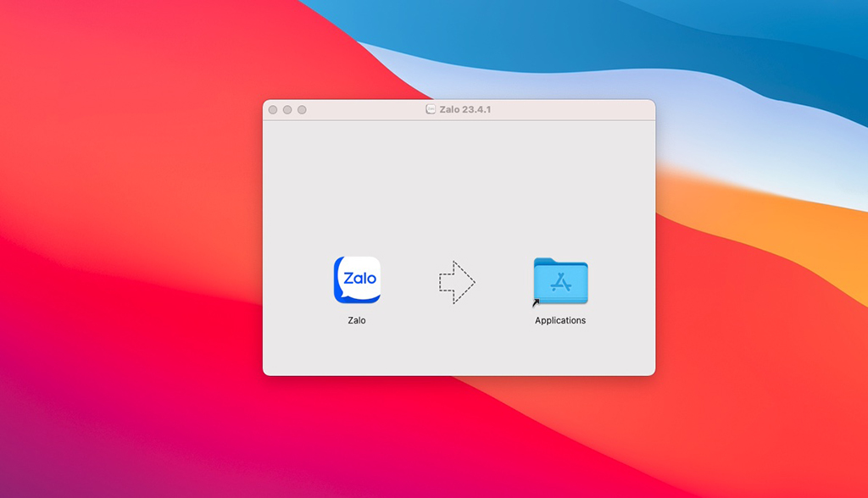The image size is (868, 498).
Task: Click the disk icon in the window title
Action: pos(431,109)
